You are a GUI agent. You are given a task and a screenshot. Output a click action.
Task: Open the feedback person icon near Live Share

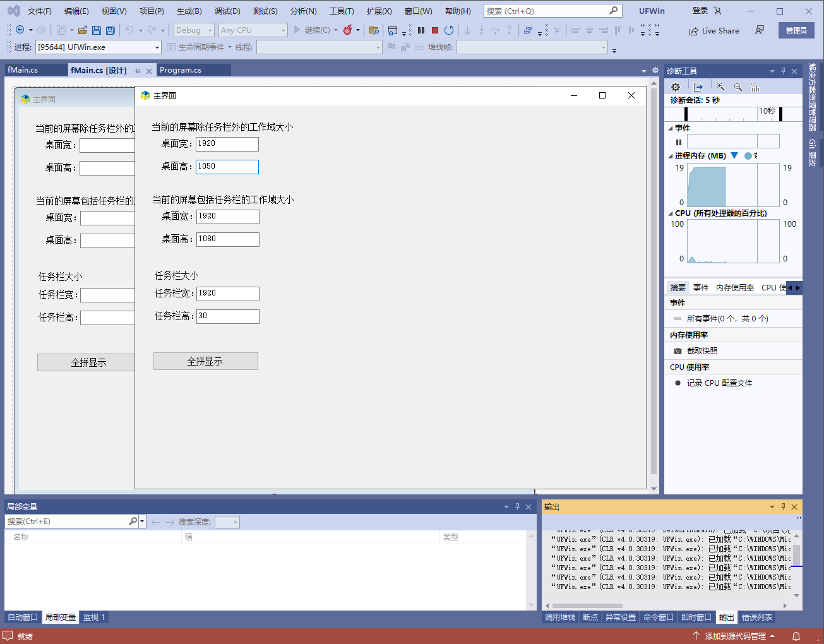(760, 30)
